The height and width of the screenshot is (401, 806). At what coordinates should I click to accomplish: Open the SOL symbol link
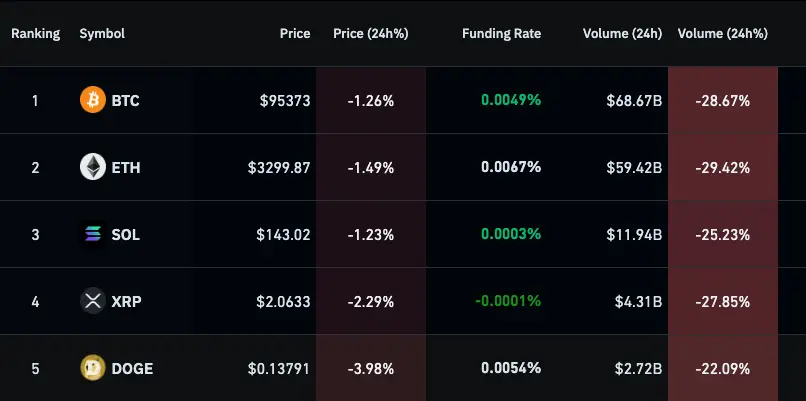coord(126,234)
